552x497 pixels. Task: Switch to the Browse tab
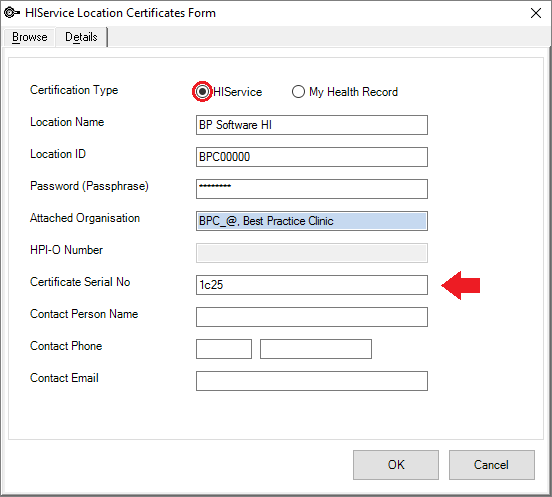[30, 37]
